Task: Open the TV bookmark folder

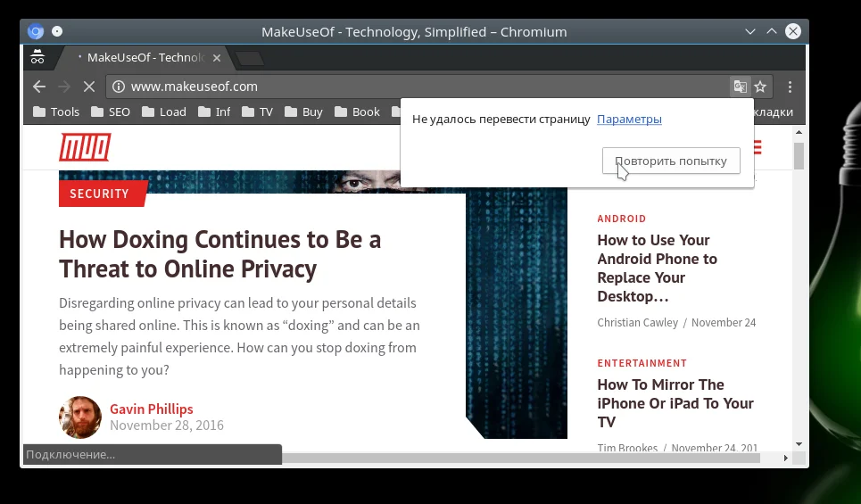Action: coord(257,112)
